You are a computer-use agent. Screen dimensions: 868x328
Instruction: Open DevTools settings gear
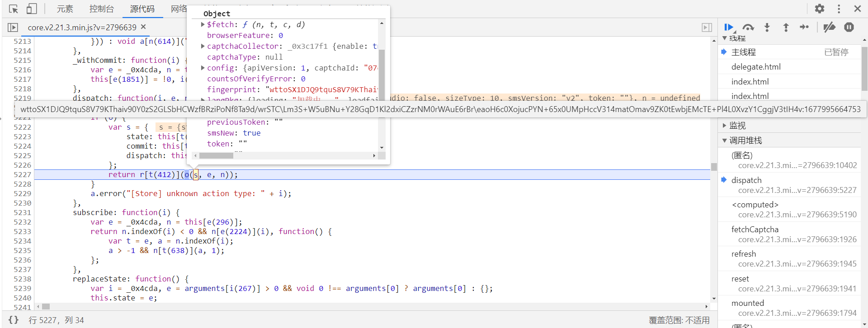pos(820,9)
